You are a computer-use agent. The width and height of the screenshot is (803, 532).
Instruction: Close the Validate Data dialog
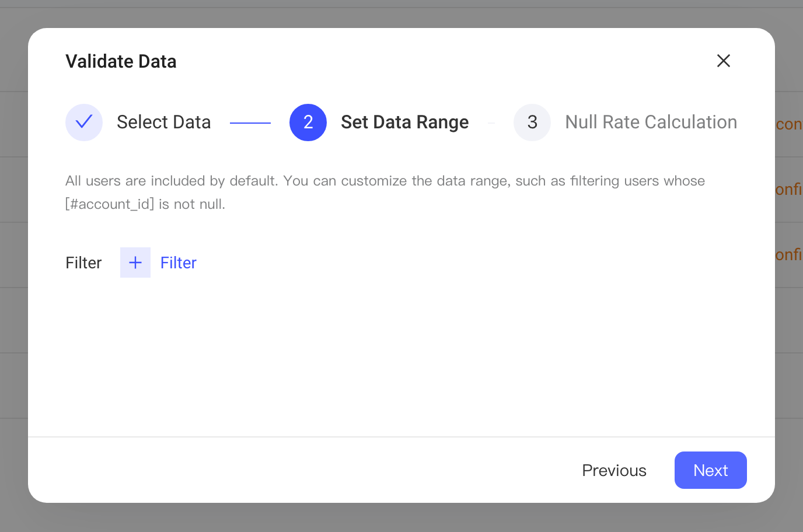pos(724,61)
